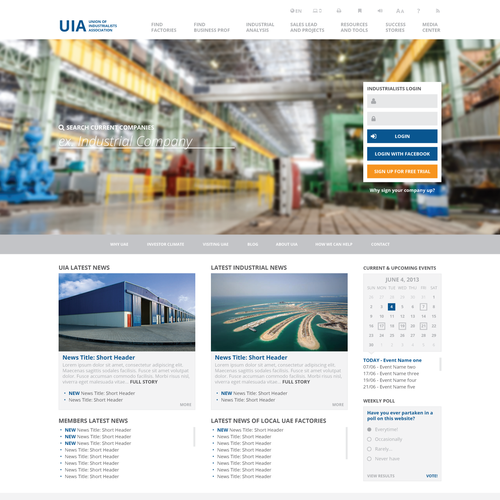Click the Vote! button
This screenshot has height=500, width=500.
(x=432, y=476)
